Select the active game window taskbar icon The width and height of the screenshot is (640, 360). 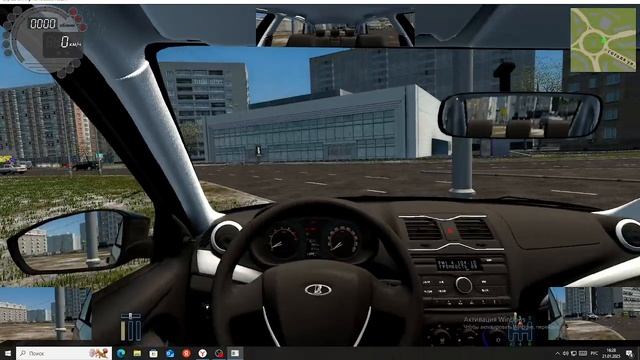[235, 353]
